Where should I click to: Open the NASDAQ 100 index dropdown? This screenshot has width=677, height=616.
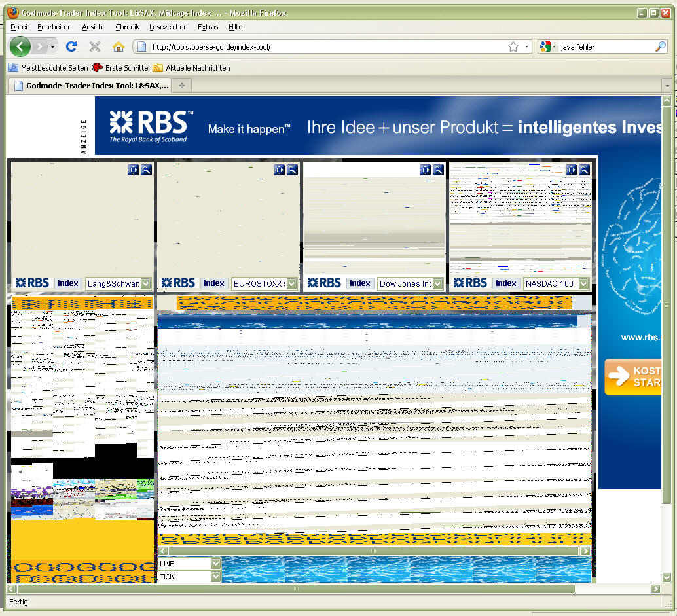(583, 283)
